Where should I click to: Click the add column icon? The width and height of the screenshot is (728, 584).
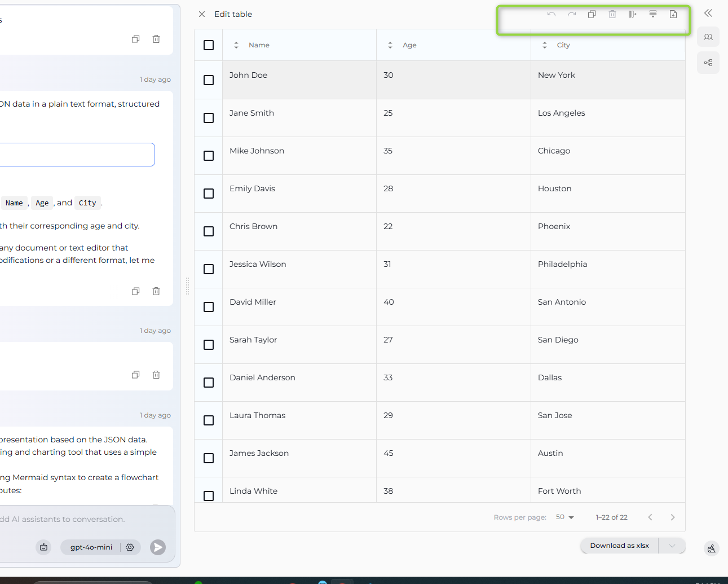coord(632,14)
